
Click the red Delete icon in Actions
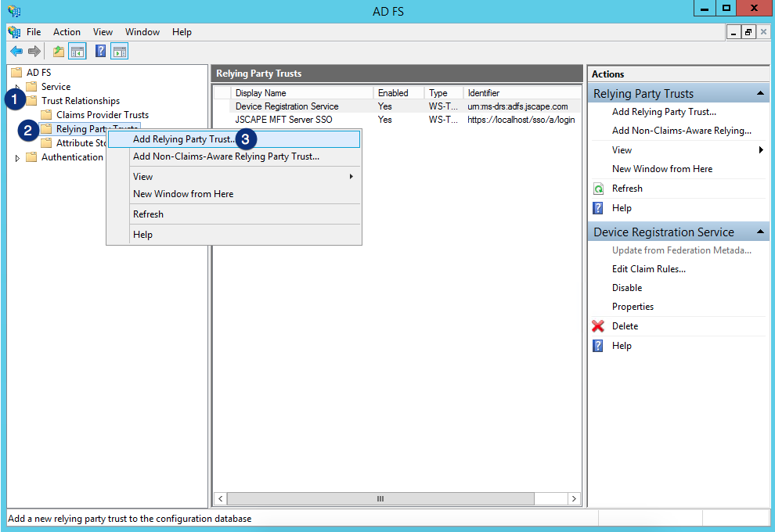(x=599, y=326)
